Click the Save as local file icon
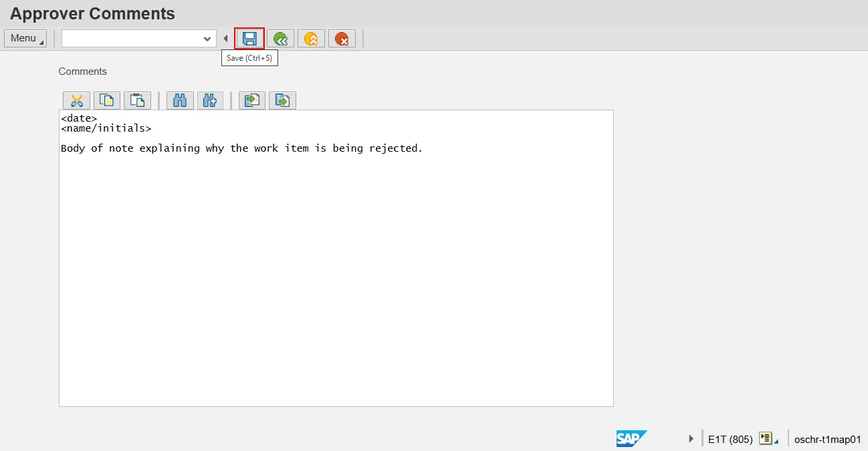The image size is (868, 451). [x=282, y=100]
